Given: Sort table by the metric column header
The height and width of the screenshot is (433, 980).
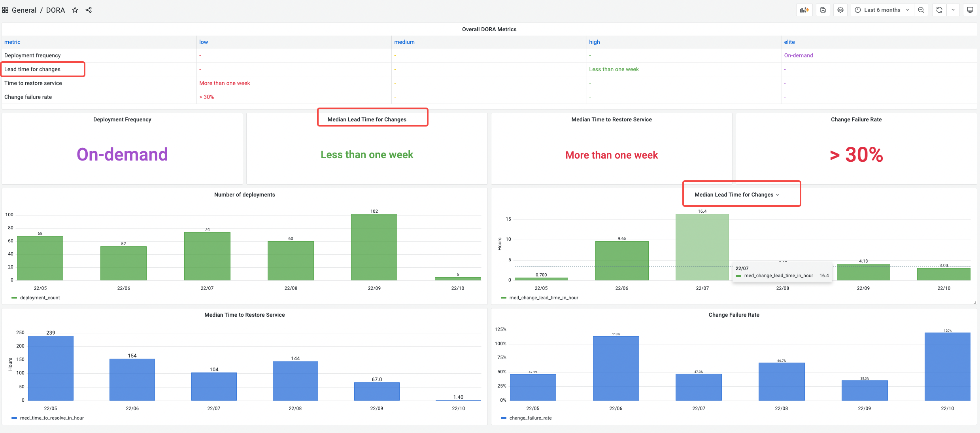Looking at the screenshot, I should pos(12,42).
